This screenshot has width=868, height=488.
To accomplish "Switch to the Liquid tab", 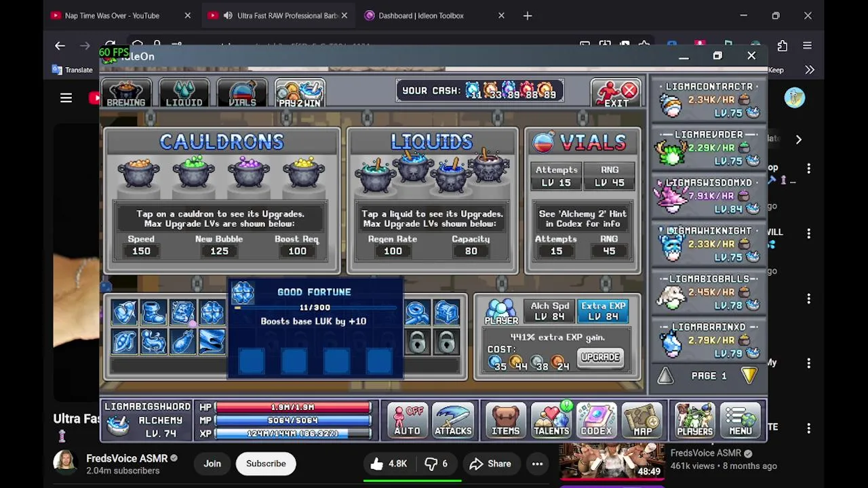I will point(184,94).
